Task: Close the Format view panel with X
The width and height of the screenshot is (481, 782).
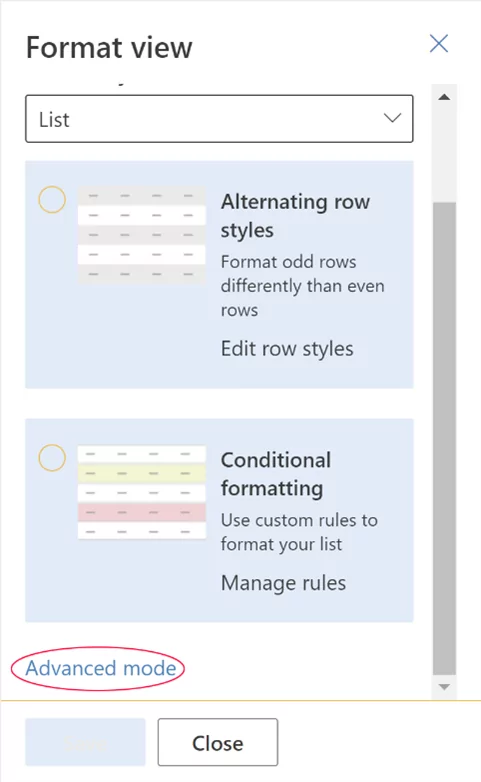Action: 439,43
